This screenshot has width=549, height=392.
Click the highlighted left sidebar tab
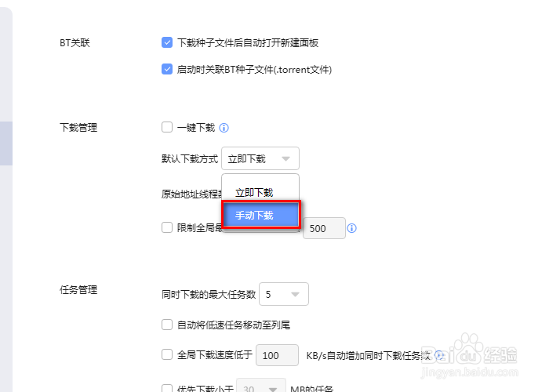pyautogui.click(x=6, y=143)
